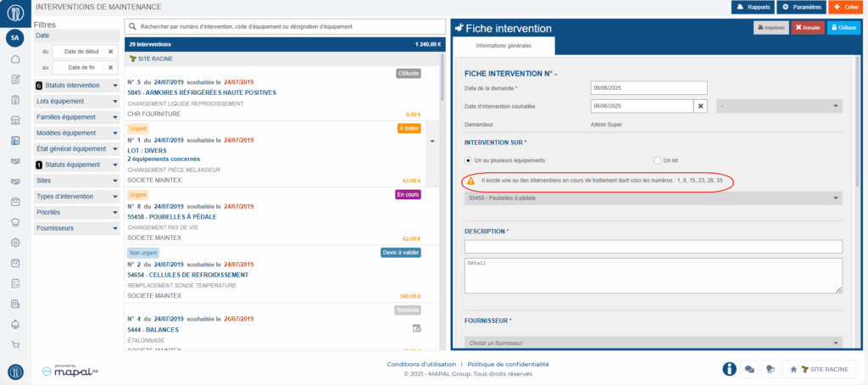
Task: Click the orange 'Créer' button
Action: click(847, 7)
